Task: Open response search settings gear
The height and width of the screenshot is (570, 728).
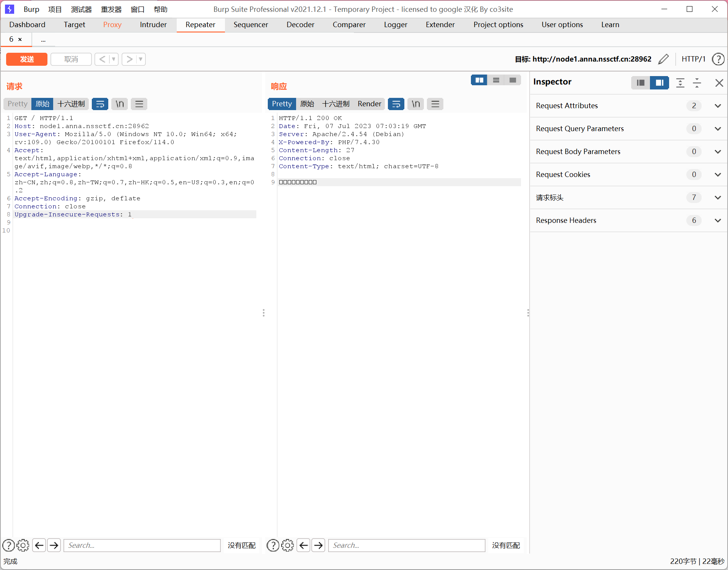Action: tap(288, 546)
